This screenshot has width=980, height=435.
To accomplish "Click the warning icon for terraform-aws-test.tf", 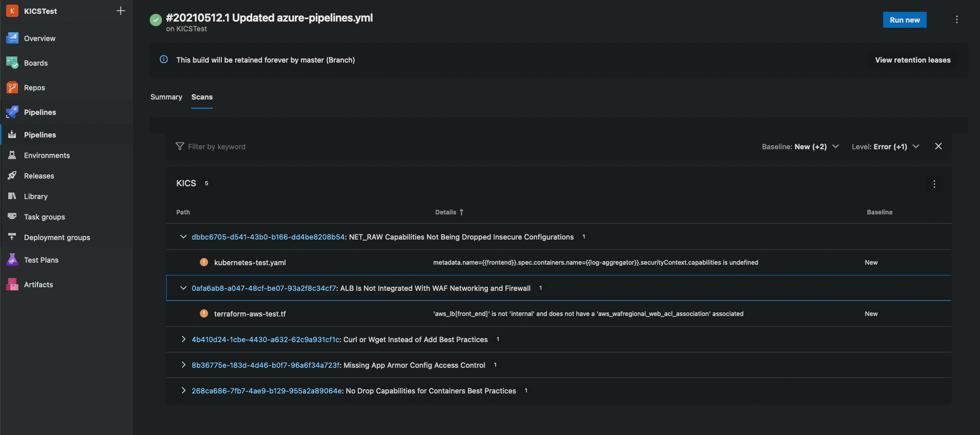I will 204,313.
